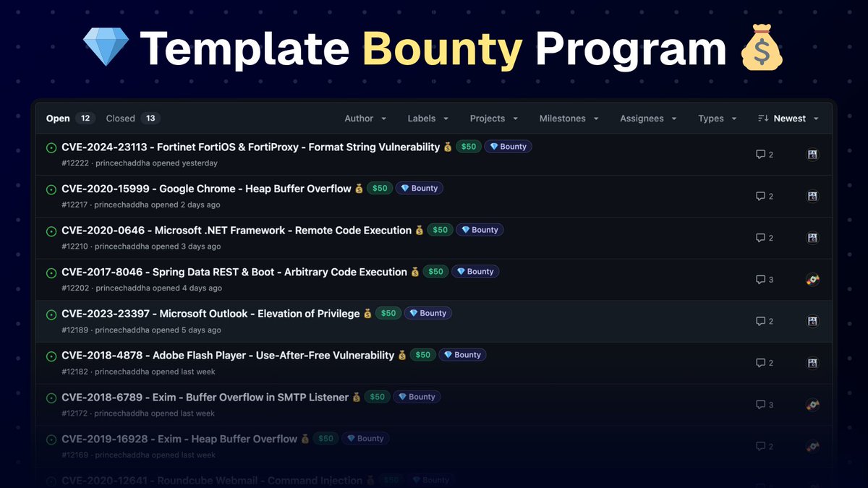Expand the Projects filter dropdown
Viewport: 868px width, 488px height.
pos(494,119)
